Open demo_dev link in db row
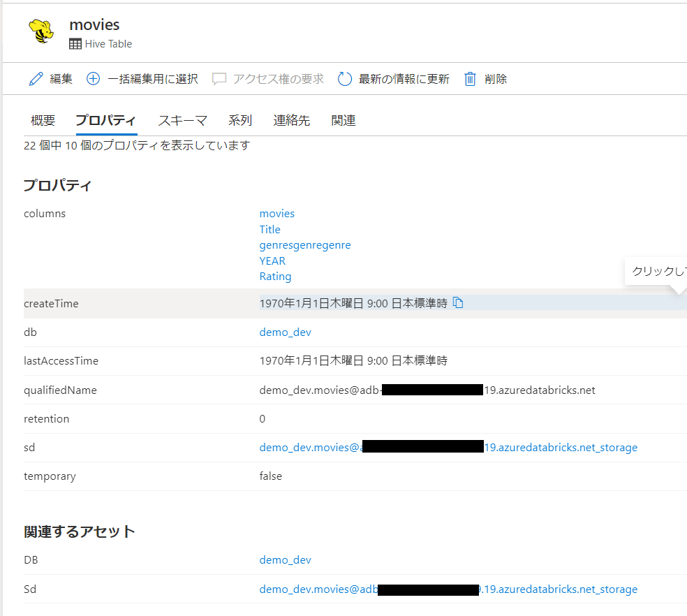Viewport: 687px width, 616px height. (286, 332)
